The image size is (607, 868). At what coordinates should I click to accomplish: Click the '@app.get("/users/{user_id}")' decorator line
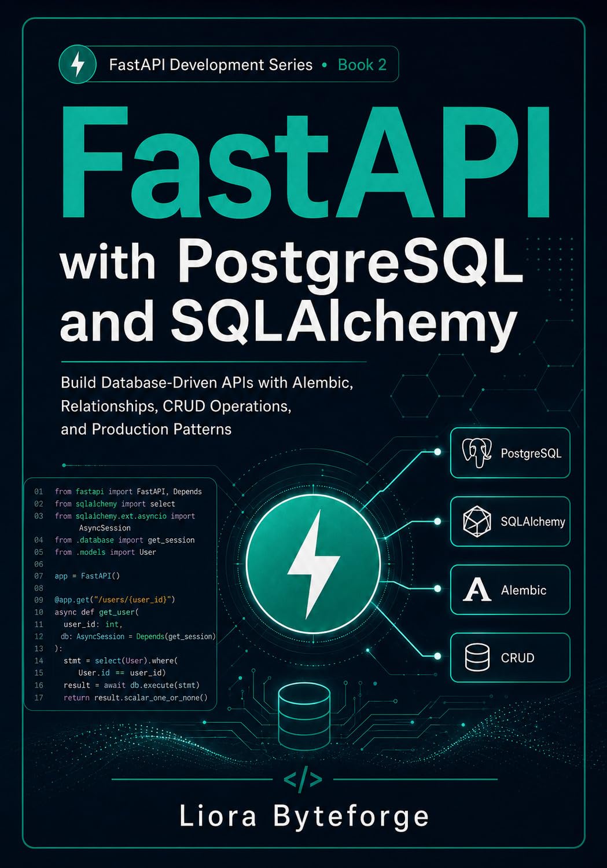[x=115, y=600]
